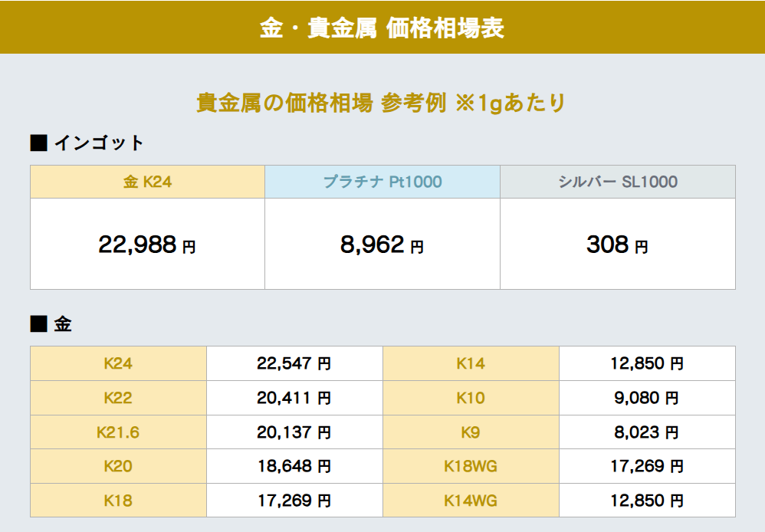Image resolution: width=765 pixels, height=532 pixels.
Task: Click the 貴金属の価格相場 参考例 heading
Action: pyautogui.click(x=382, y=103)
